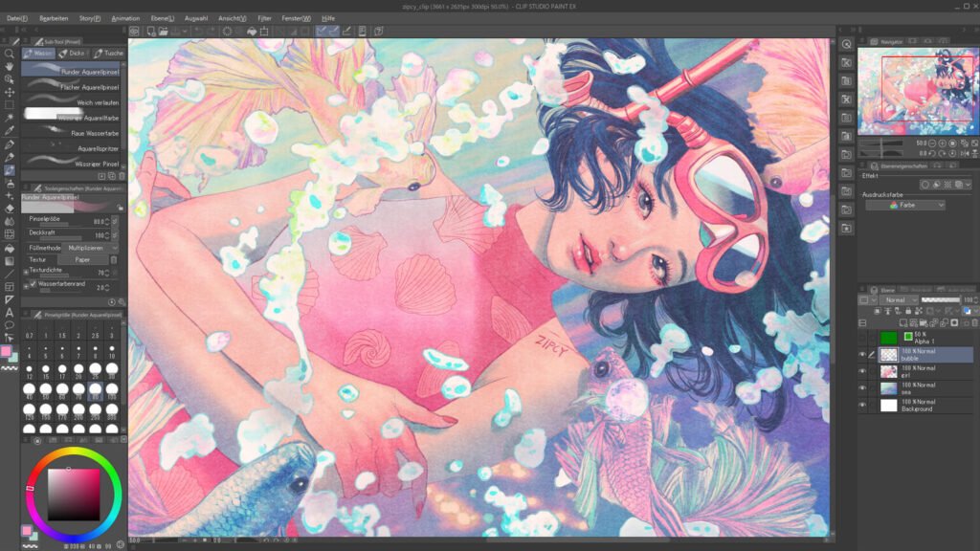Image resolution: width=980 pixels, height=551 pixels.
Task: Toggle visibility of the girl layer
Action: pyautogui.click(x=862, y=372)
